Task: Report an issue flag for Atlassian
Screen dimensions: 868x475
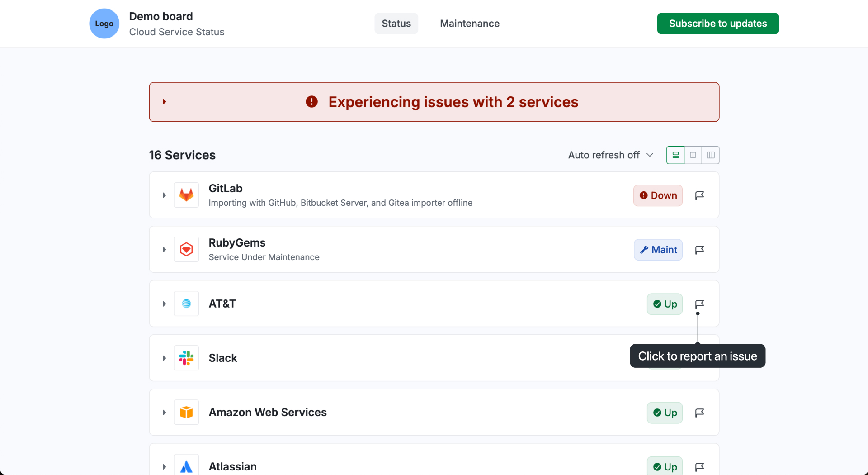Action: pos(699,467)
